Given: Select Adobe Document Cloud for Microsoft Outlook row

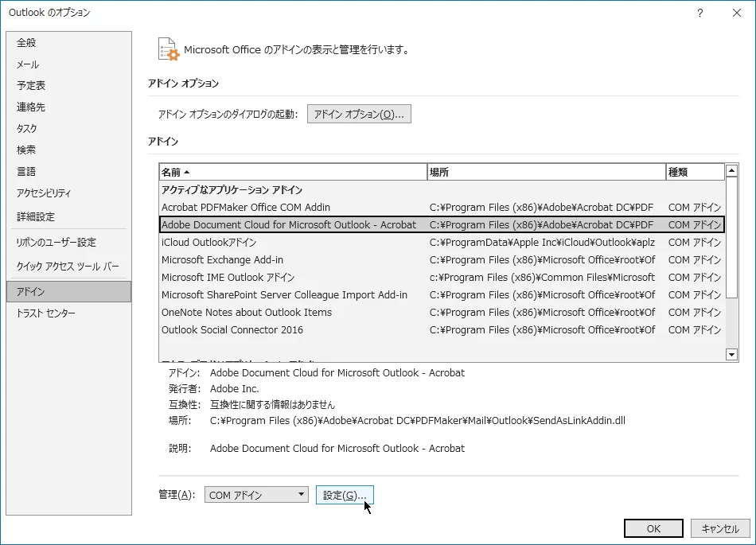Looking at the screenshot, I should [442, 224].
